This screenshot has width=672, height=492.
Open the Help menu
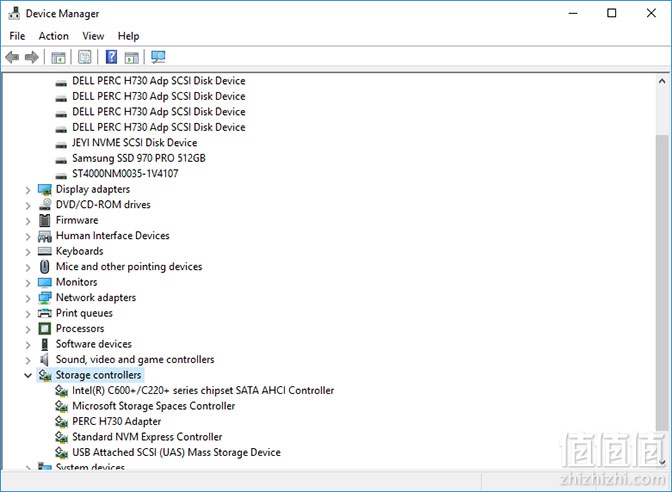pos(129,36)
